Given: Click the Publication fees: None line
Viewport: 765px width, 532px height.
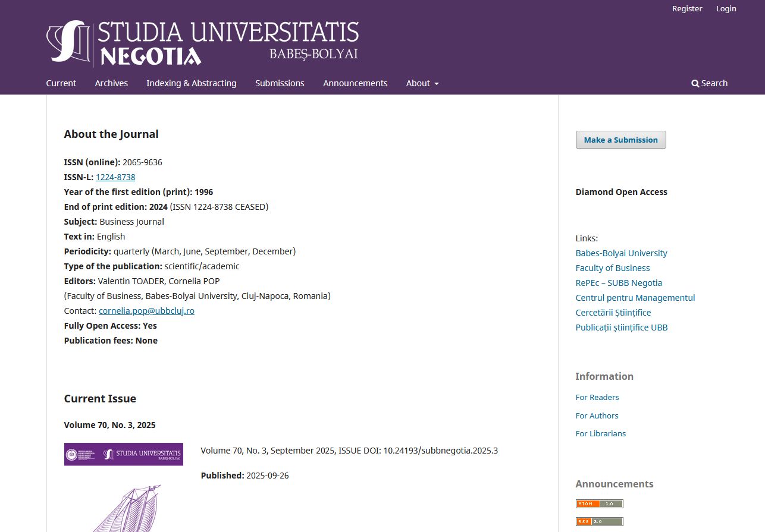Looking at the screenshot, I should [x=111, y=341].
